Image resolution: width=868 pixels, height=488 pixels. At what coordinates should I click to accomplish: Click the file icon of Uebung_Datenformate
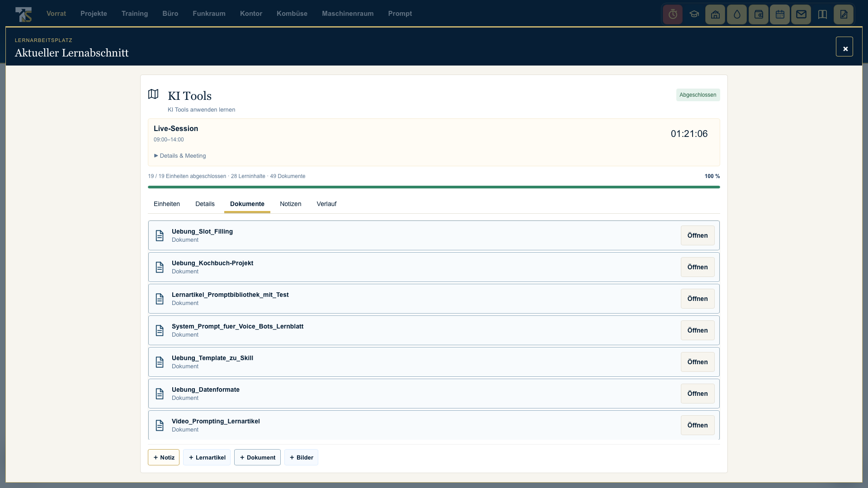[160, 394]
